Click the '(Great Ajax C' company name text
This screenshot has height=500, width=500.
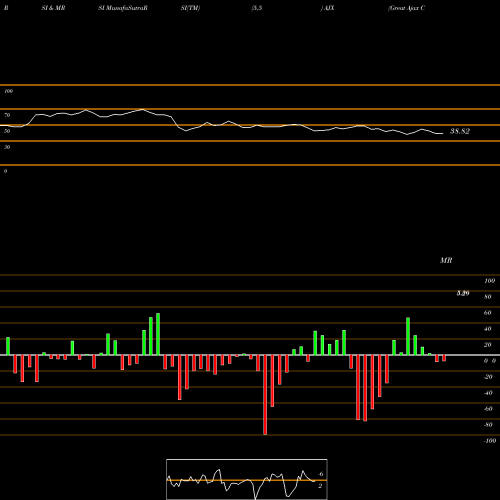pyautogui.click(x=406, y=8)
